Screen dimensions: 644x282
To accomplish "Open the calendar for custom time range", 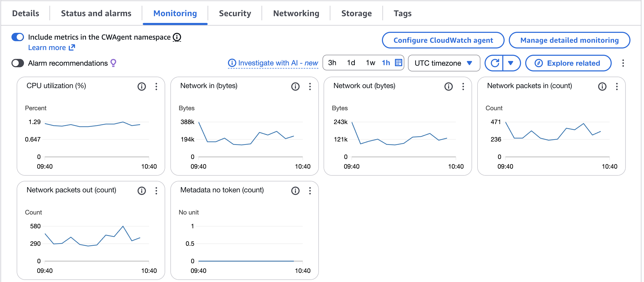I will [398, 63].
